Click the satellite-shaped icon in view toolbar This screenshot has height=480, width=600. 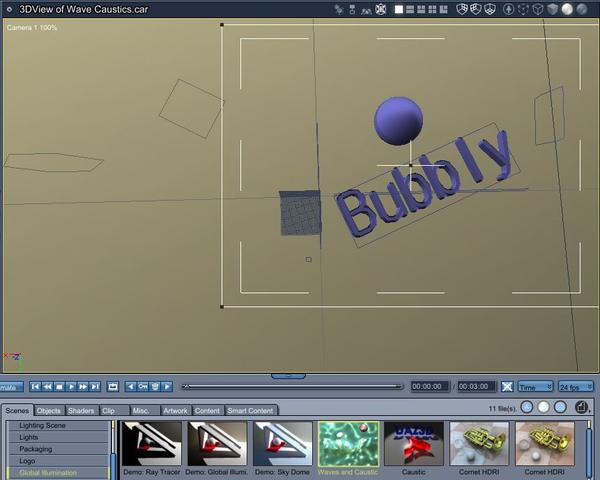pos(339,10)
